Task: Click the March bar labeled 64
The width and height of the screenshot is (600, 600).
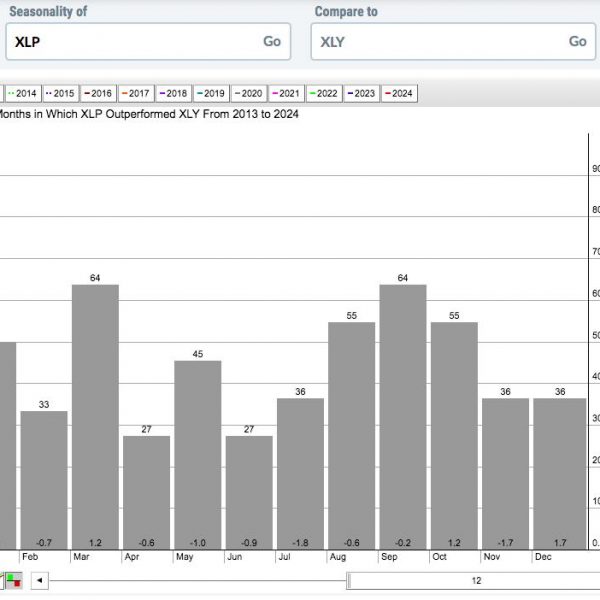Action: tap(95, 417)
